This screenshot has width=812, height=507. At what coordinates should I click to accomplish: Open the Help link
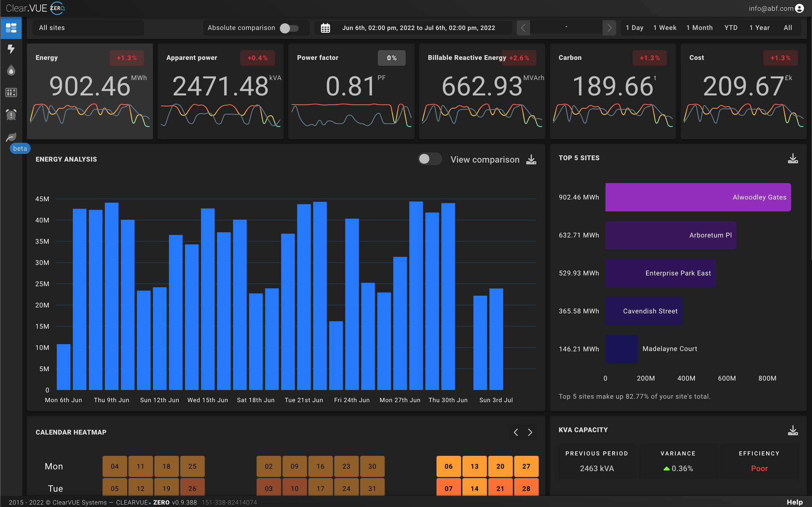point(795,502)
